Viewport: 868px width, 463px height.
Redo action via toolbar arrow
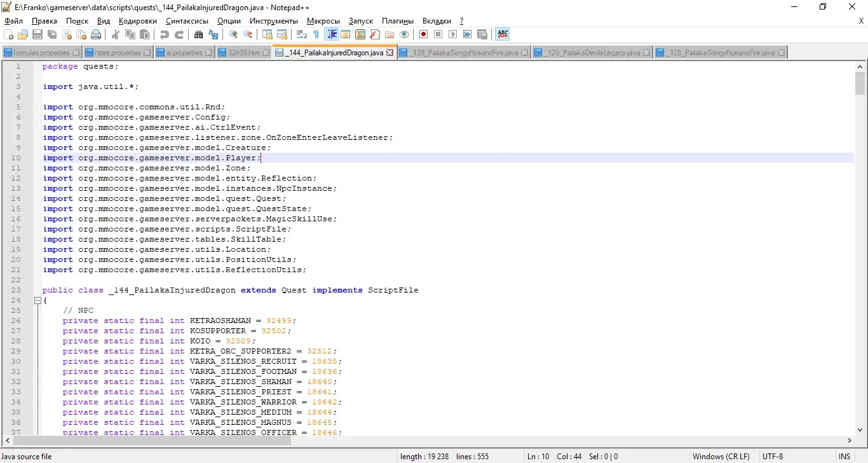179,34
